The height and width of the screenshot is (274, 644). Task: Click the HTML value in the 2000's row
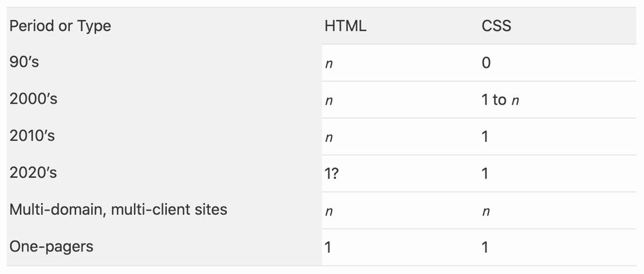pyautogui.click(x=329, y=101)
